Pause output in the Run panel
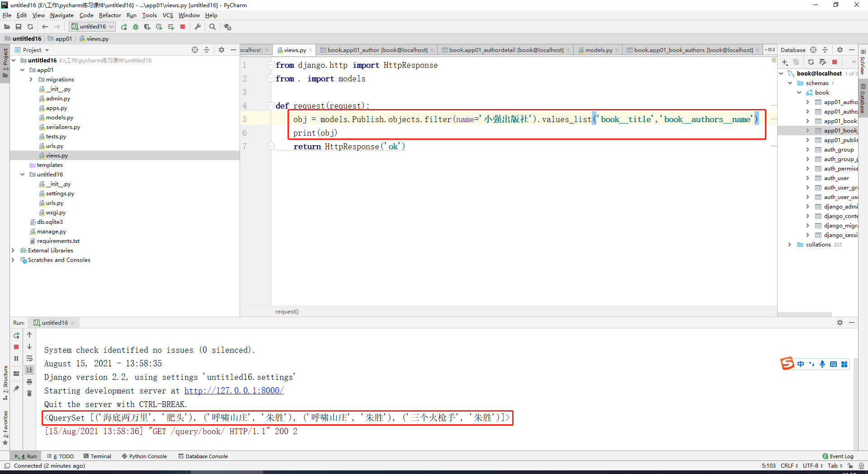 pyautogui.click(x=16, y=358)
